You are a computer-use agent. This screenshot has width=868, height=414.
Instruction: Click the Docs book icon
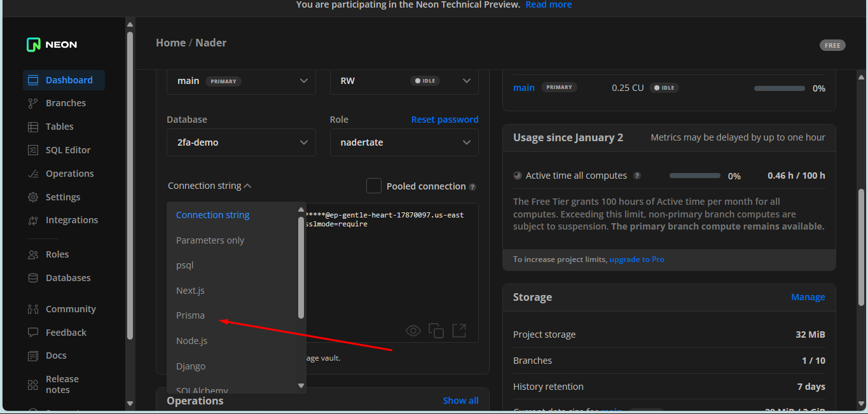pos(33,355)
